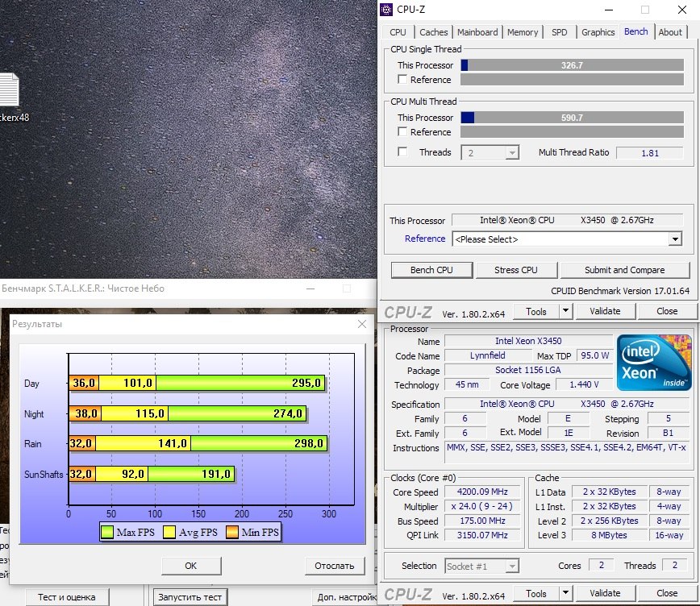Click the multi thread score bar 590.7

click(x=572, y=118)
